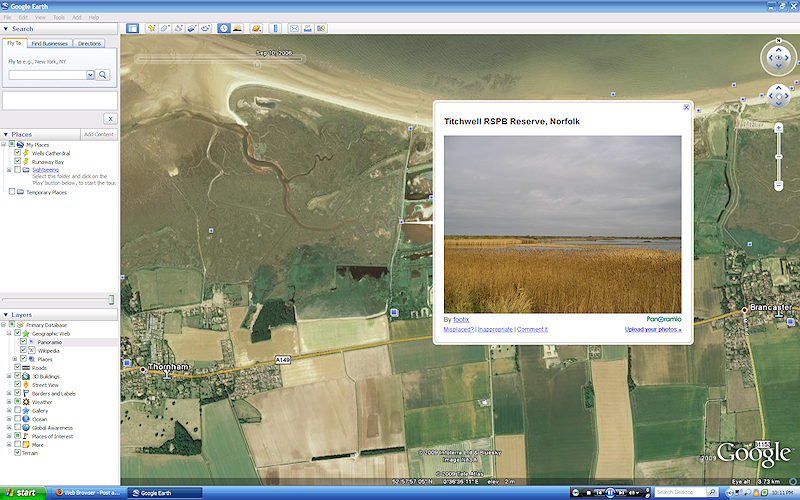Image resolution: width=800 pixels, height=500 pixels.
Task: Click the Inappropriate link
Action: 495,330
